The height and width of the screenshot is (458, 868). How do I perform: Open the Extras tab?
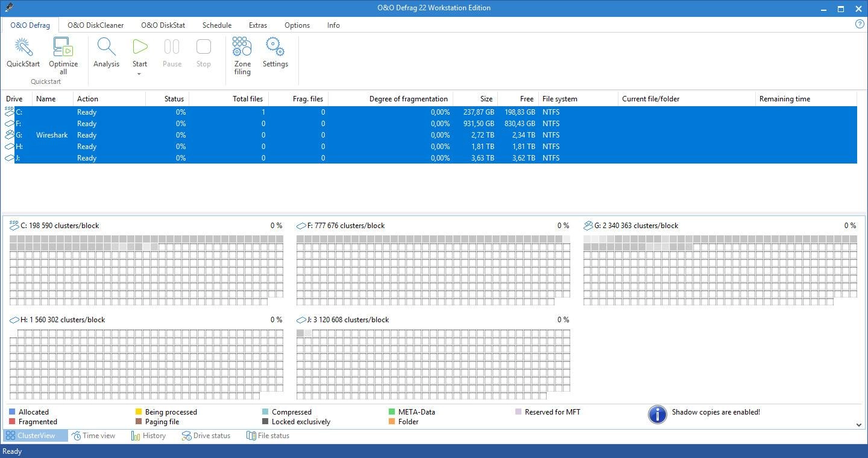(258, 25)
